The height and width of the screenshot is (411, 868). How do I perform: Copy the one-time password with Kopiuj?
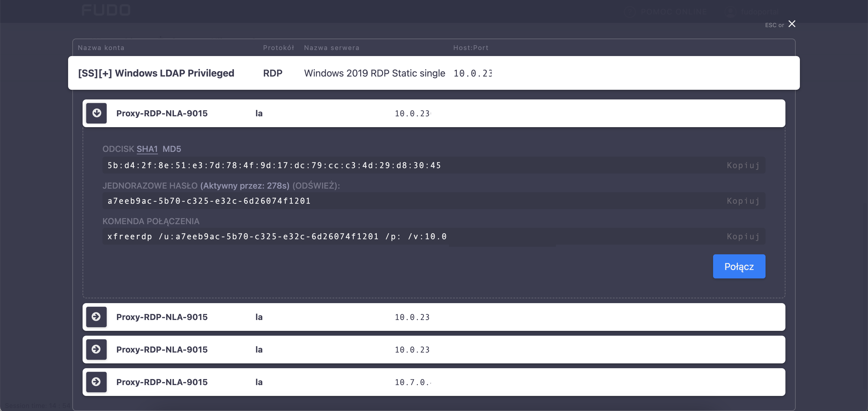tap(743, 201)
